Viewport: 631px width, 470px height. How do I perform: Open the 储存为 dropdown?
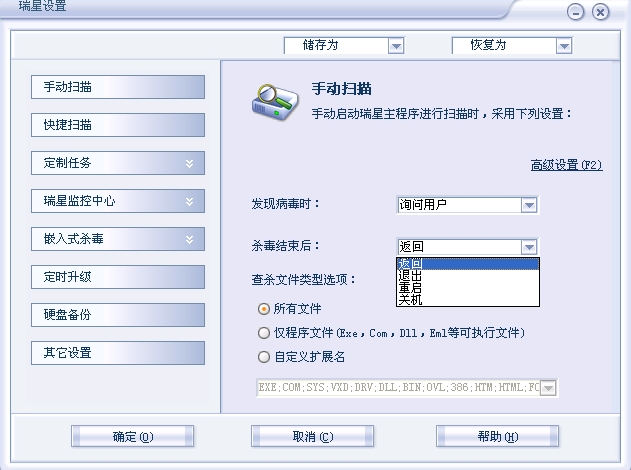tap(396, 45)
